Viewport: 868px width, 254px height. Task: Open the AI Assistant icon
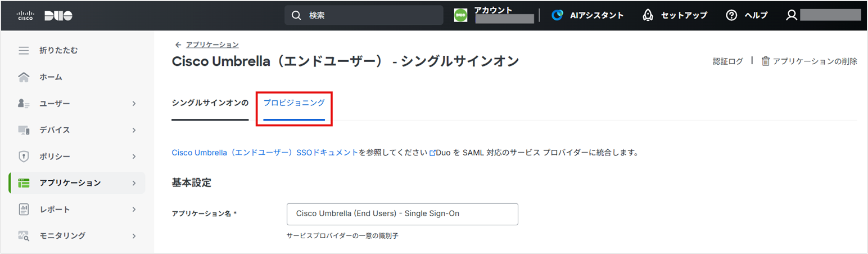557,15
